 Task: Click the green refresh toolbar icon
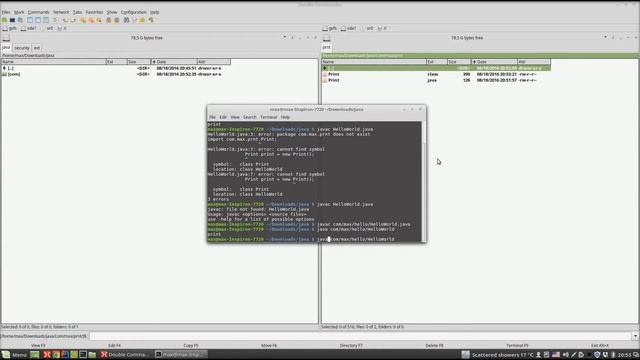(x=4, y=20)
